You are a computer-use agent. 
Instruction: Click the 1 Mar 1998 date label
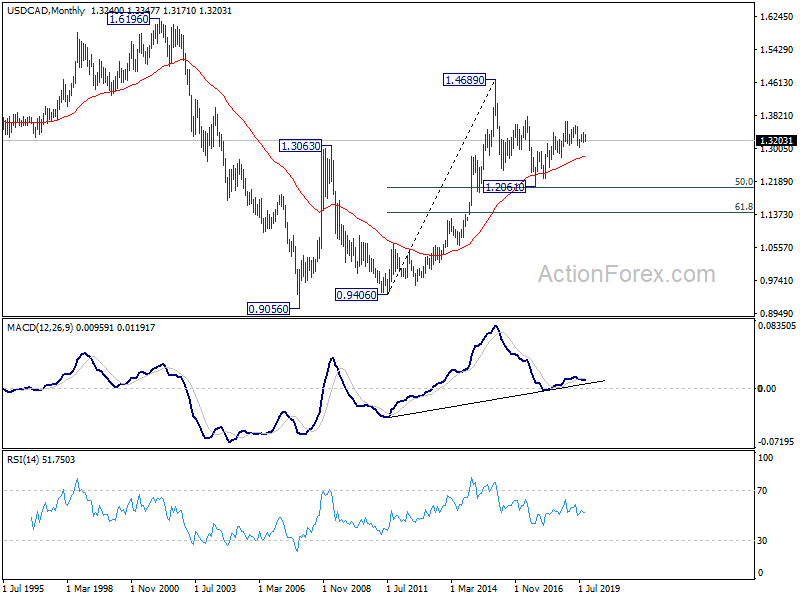click(x=90, y=588)
